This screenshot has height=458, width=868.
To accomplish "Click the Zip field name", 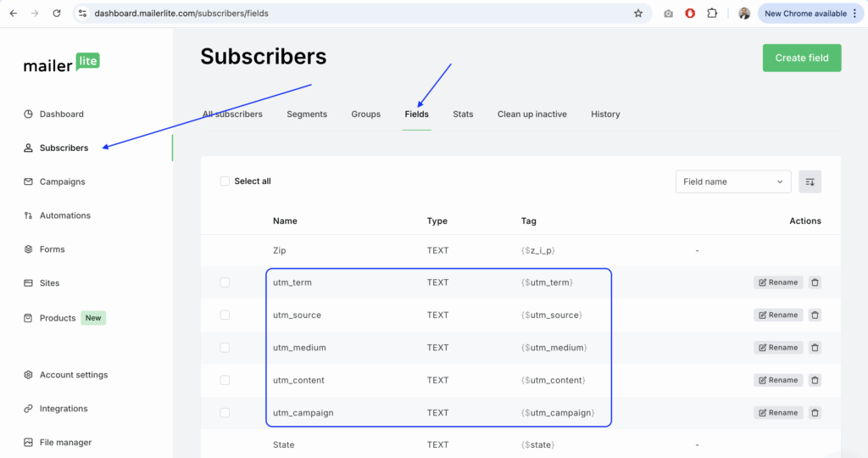I will [x=280, y=250].
